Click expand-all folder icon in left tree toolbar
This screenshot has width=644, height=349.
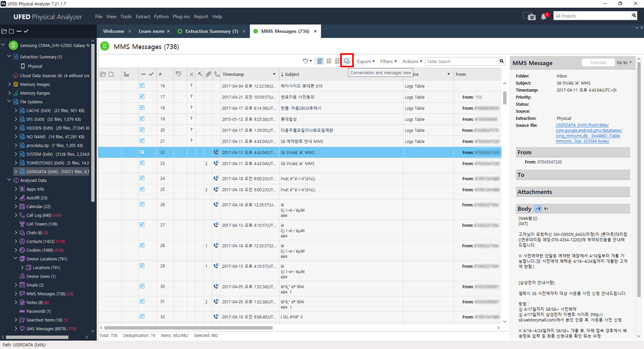point(4,31)
